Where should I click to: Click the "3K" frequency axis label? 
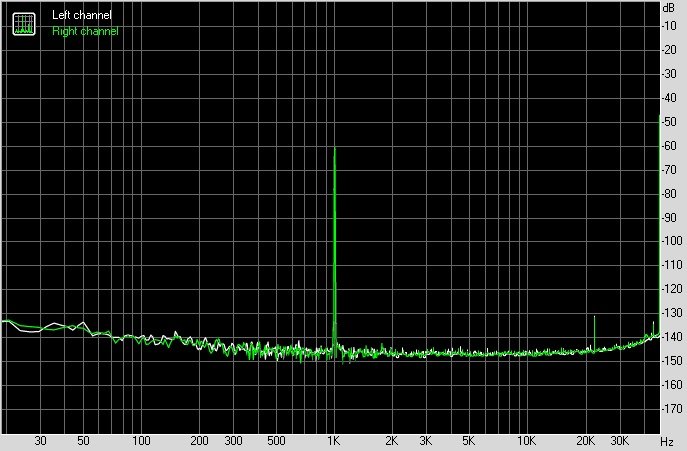point(425,440)
